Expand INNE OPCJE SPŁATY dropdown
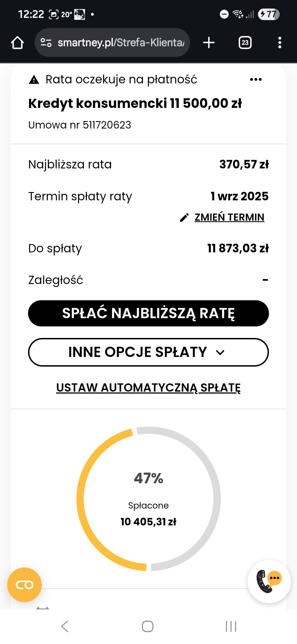Image resolution: width=297 pixels, height=644 pixels. (148, 352)
